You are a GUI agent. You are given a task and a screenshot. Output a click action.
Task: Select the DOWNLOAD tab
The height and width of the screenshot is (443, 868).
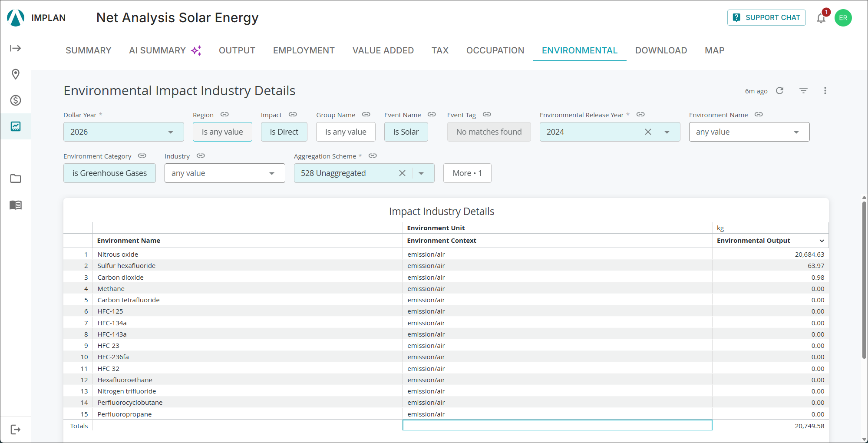(661, 50)
